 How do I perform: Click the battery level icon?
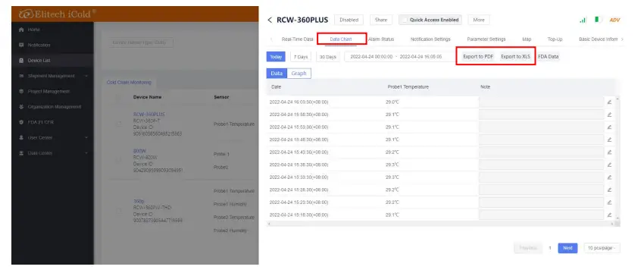click(598, 20)
